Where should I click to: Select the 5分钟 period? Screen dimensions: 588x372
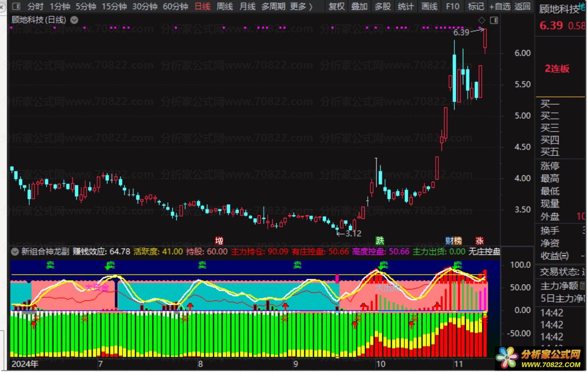[x=86, y=7]
